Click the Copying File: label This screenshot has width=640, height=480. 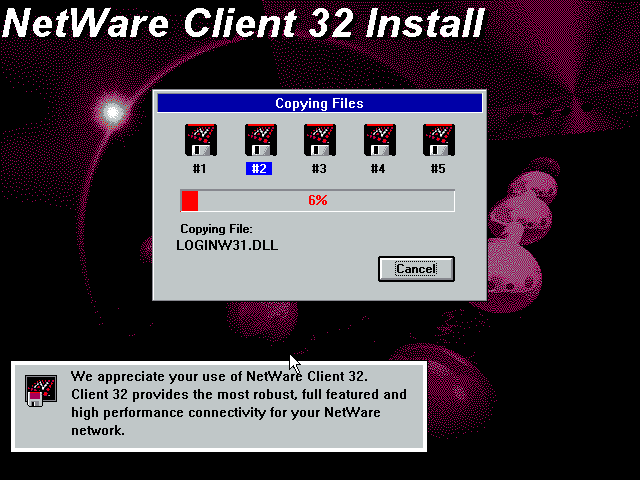216,229
